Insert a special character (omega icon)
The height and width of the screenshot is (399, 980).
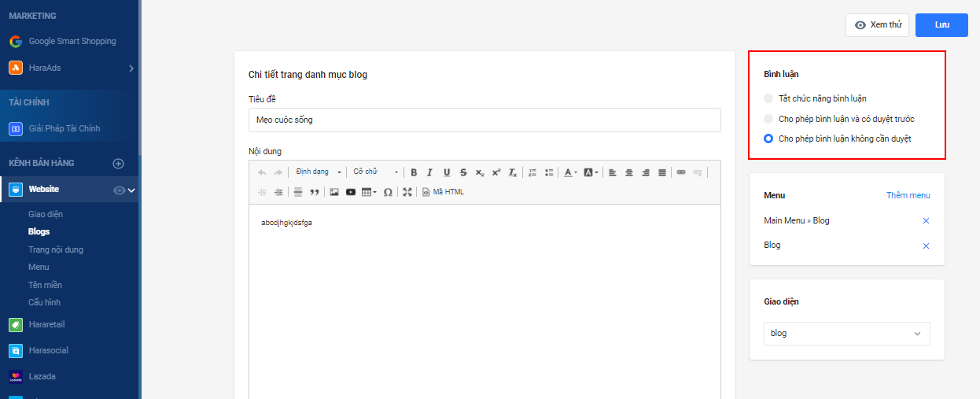[x=388, y=192]
